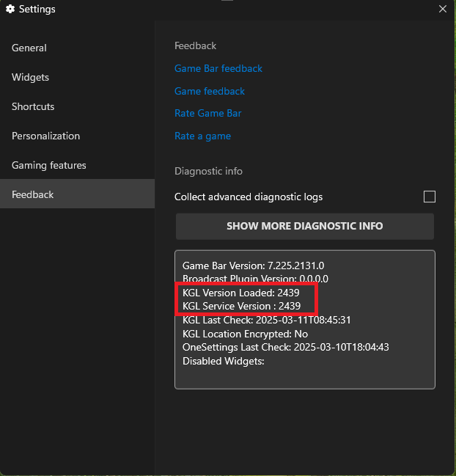This screenshot has width=456, height=476.
Task: Click the OneSettings Last Check line
Action: click(x=285, y=347)
